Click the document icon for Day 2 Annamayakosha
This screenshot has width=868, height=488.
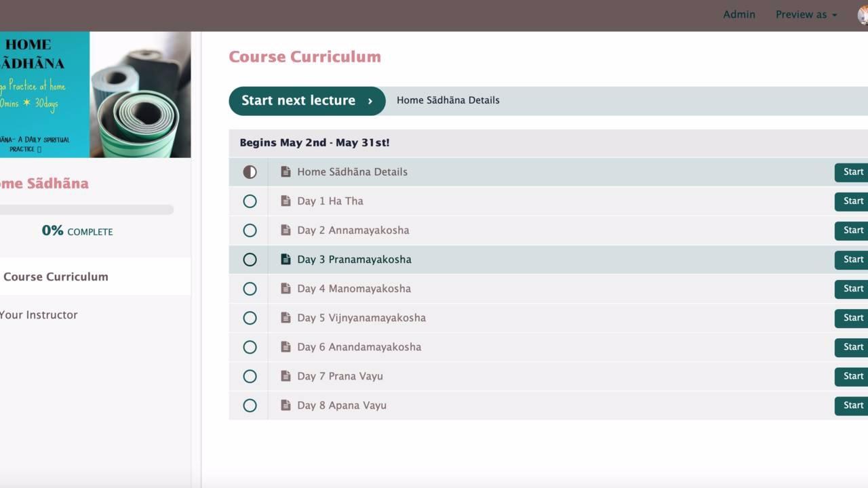pyautogui.click(x=285, y=230)
